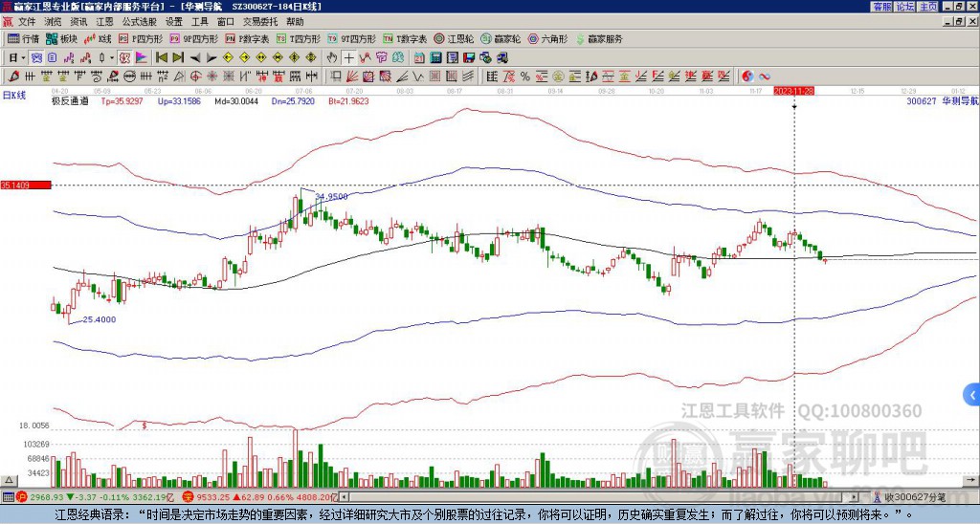The height and width of the screenshot is (524, 980).
Task: Select the circle wheel drawing tool
Action: [x=129, y=76]
